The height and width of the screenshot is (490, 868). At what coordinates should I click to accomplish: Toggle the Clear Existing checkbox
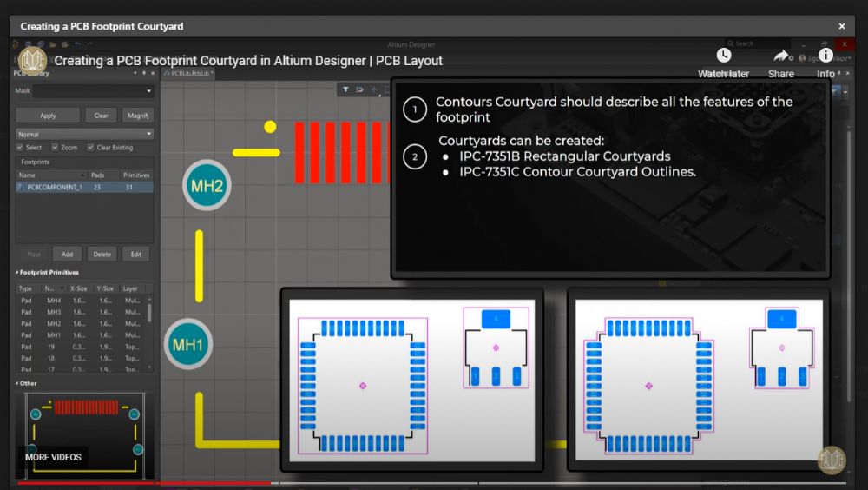coord(90,148)
